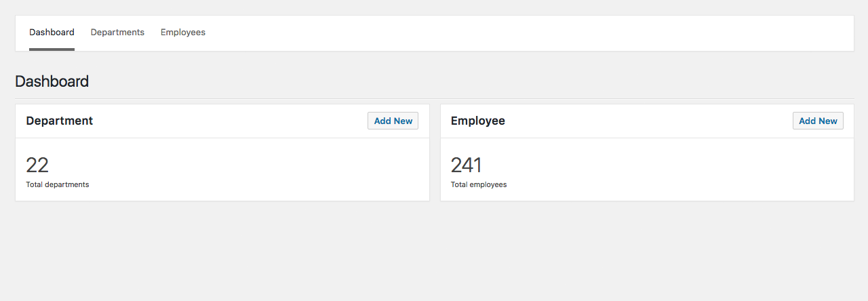Click the Employee card title
The height and width of the screenshot is (301, 868).
click(x=477, y=121)
